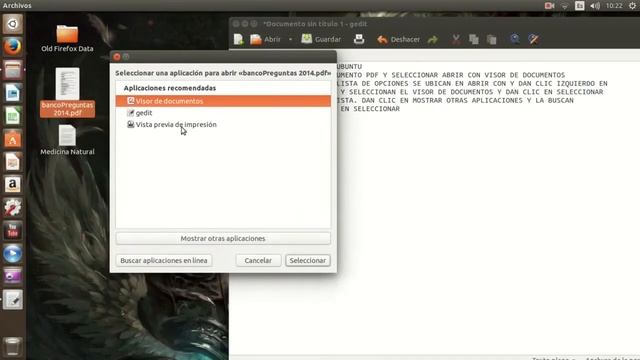Click the search magnifier icon in gedit
Screen dimensions: 640x360
(x=515, y=39)
